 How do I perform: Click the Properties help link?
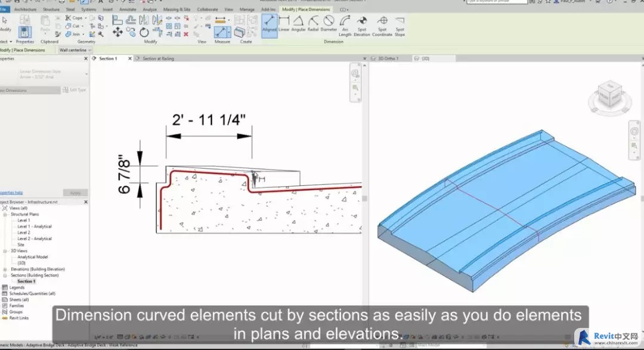(x=11, y=193)
